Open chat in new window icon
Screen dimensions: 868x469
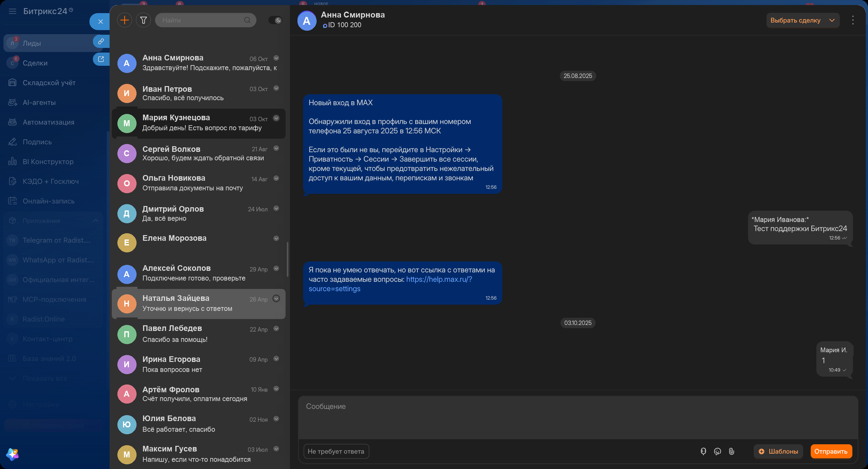tap(101, 59)
